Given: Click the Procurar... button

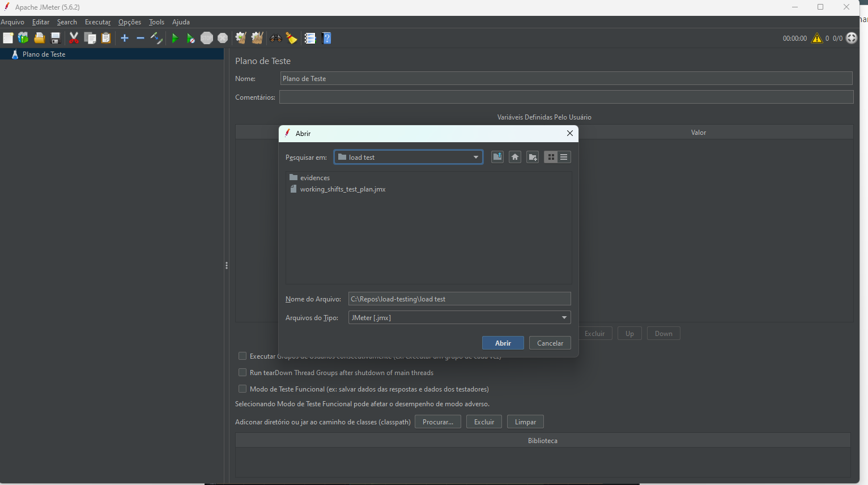Looking at the screenshot, I should pyautogui.click(x=438, y=422).
